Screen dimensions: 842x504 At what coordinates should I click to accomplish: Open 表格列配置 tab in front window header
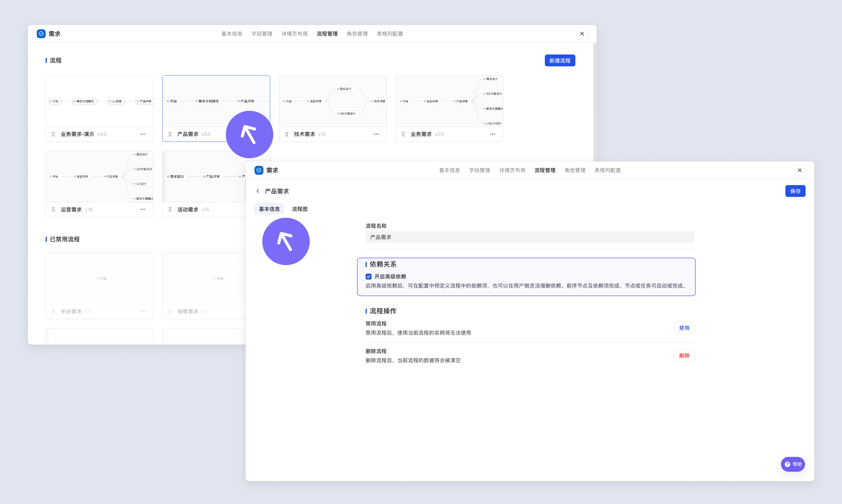(608, 170)
